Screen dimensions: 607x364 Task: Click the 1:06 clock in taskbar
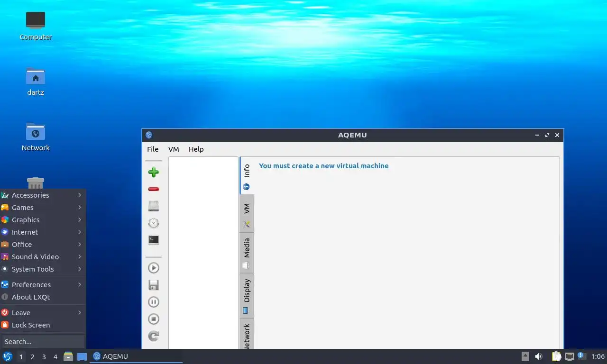[598, 356]
